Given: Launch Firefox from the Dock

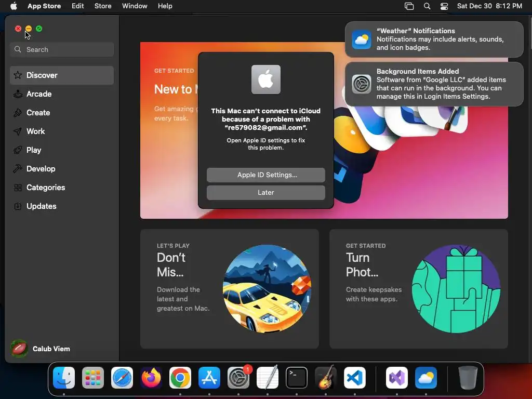Looking at the screenshot, I should (x=151, y=378).
